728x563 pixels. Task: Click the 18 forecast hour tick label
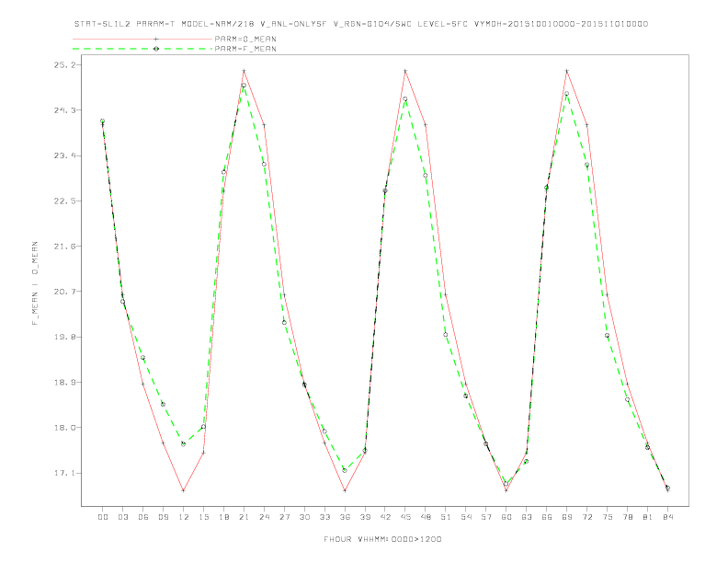(223, 517)
